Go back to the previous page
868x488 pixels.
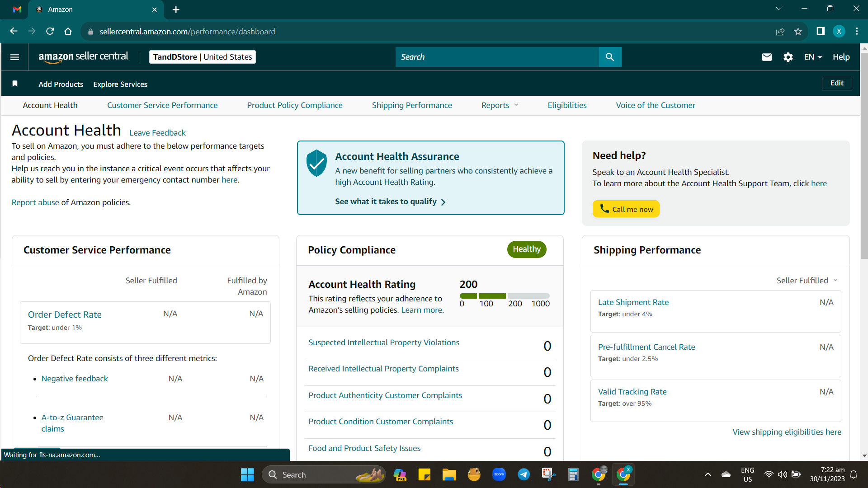[x=14, y=31]
